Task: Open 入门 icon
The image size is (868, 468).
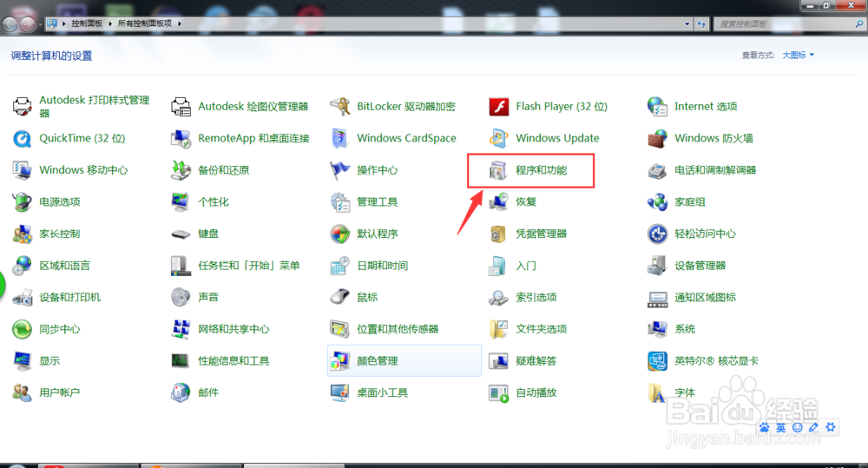Action: click(499, 266)
